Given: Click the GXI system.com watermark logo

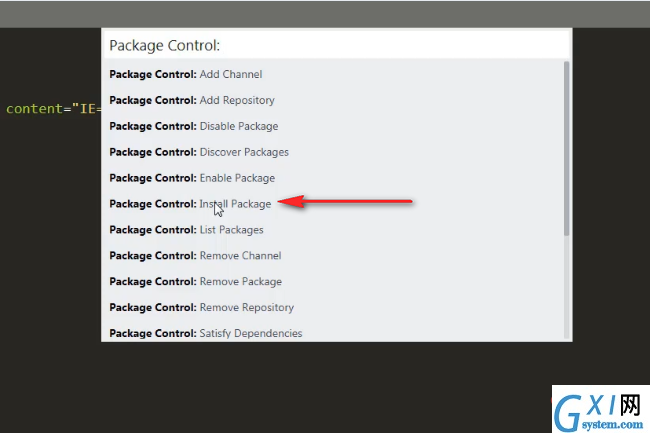Looking at the screenshot, I should [601, 409].
